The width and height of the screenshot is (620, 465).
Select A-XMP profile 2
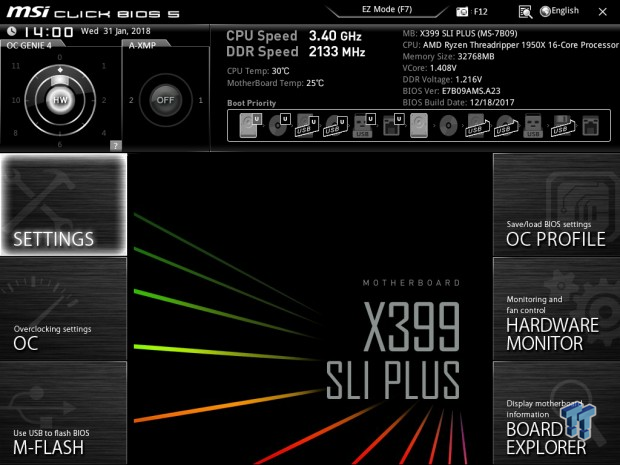click(131, 100)
